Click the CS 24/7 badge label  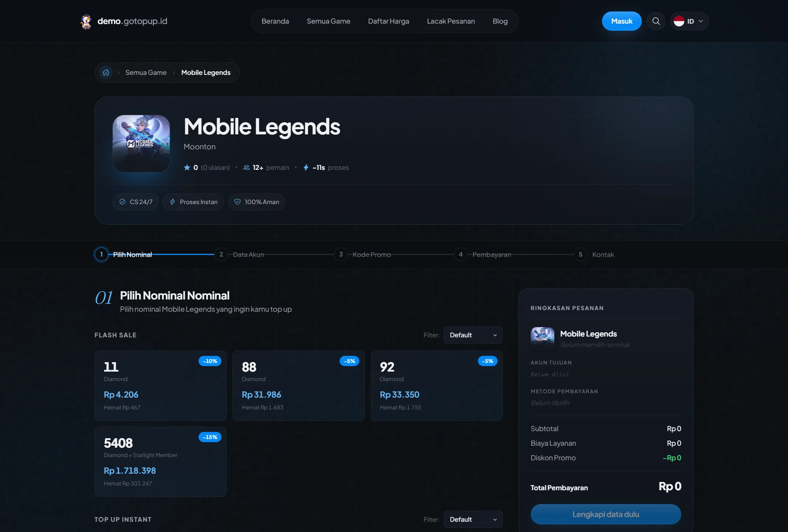tap(141, 202)
